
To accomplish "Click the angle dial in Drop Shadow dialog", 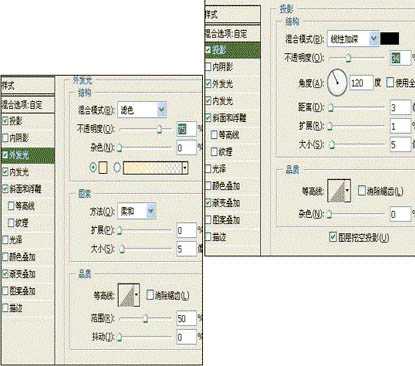I will (337, 82).
